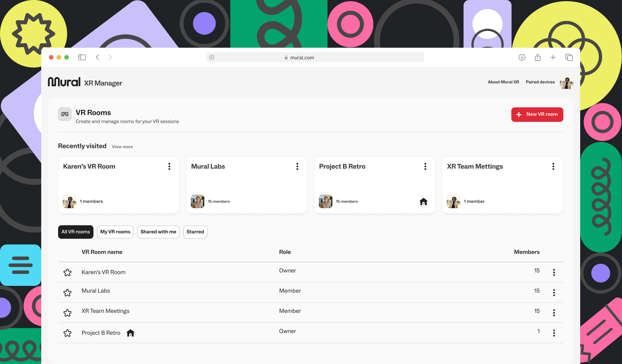Open options menu on XR Team Mettings card
This screenshot has height=364, width=622.
tap(553, 166)
